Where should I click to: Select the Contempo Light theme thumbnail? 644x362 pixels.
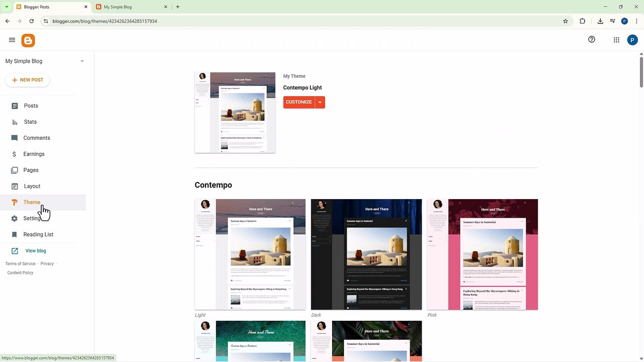coord(250,254)
